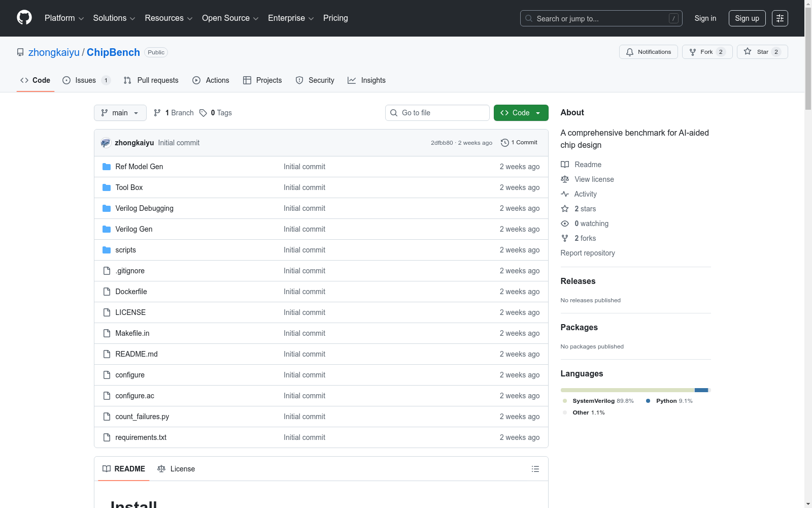Click the requirements.txt file icon
The width and height of the screenshot is (812, 508).
(x=107, y=437)
